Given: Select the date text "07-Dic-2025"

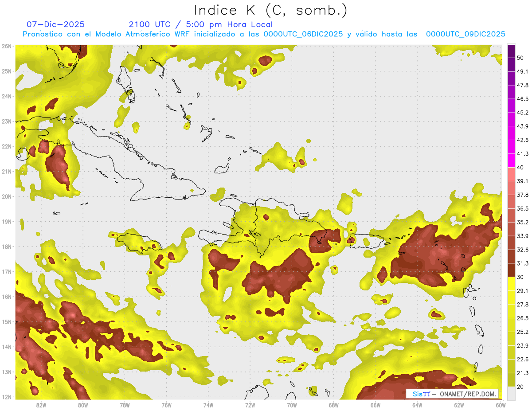Looking at the screenshot, I should [55, 24].
